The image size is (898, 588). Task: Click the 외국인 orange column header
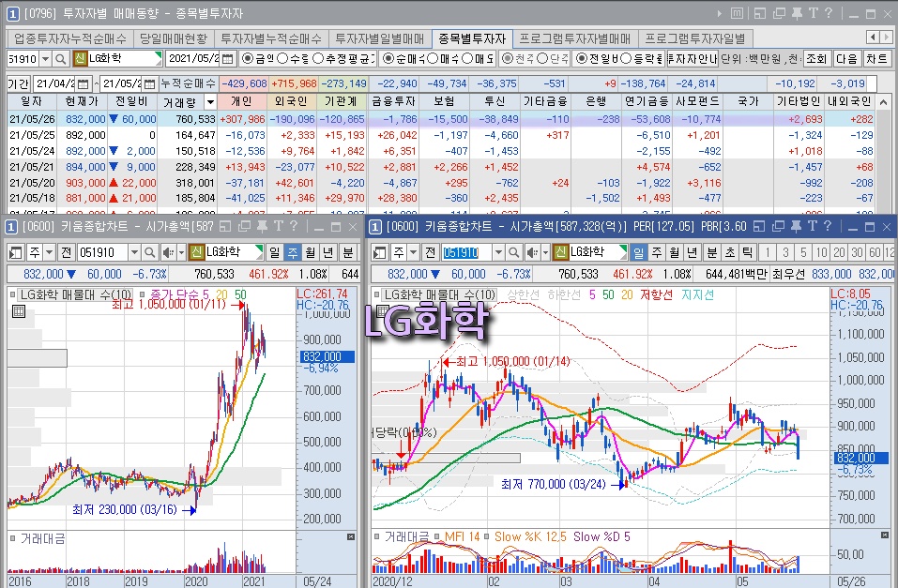pyautogui.click(x=292, y=102)
